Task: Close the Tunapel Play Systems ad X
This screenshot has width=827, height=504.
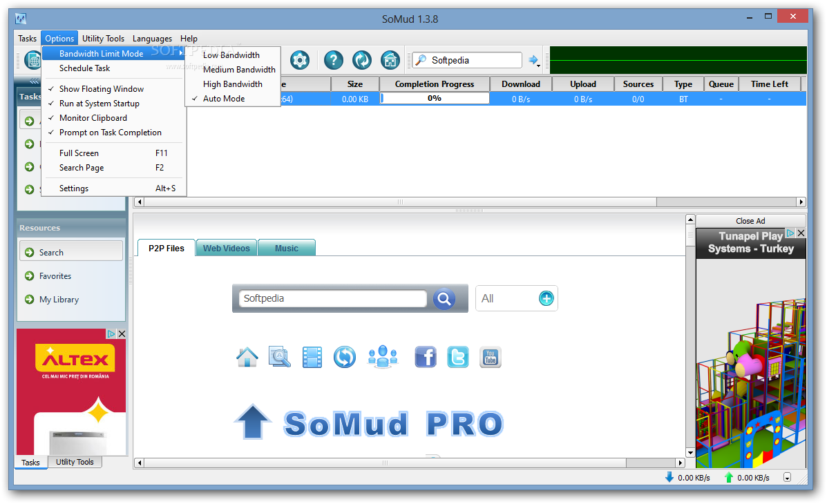Action: (x=801, y=233)
